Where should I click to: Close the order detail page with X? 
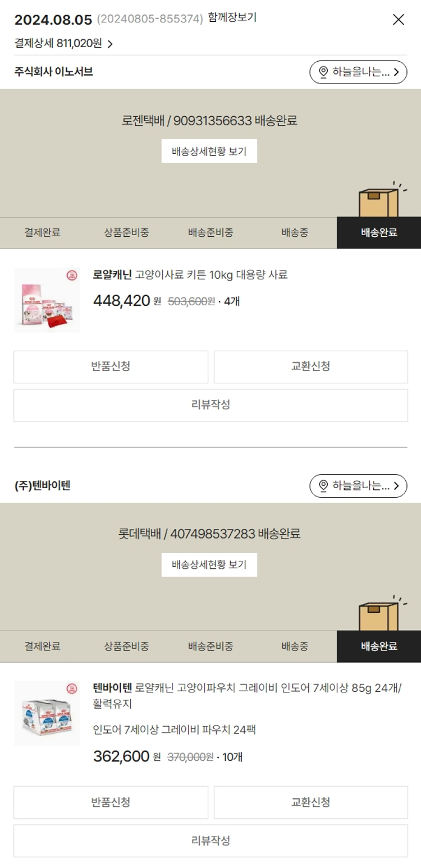398,20
